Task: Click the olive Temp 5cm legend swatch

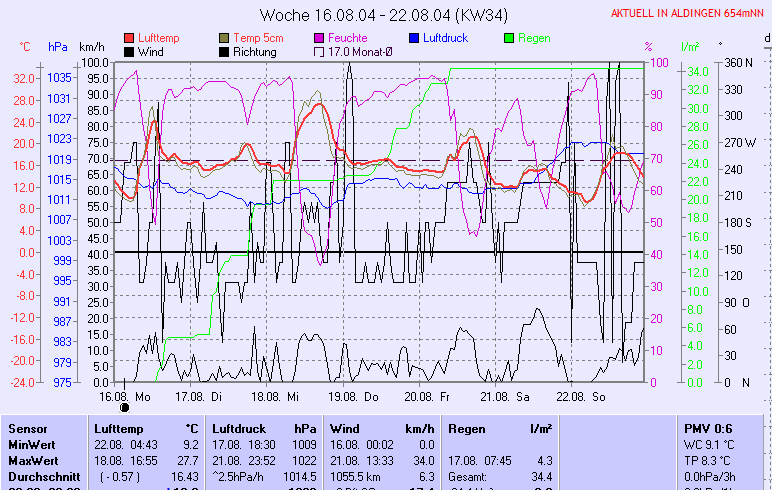Action: (x=224, y=38)
